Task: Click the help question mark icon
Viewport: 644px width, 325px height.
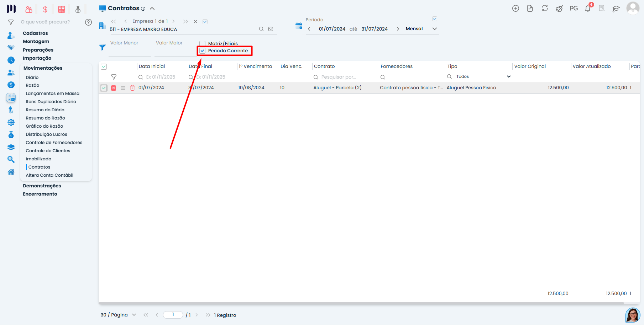Action: click(x=88, y=22)
